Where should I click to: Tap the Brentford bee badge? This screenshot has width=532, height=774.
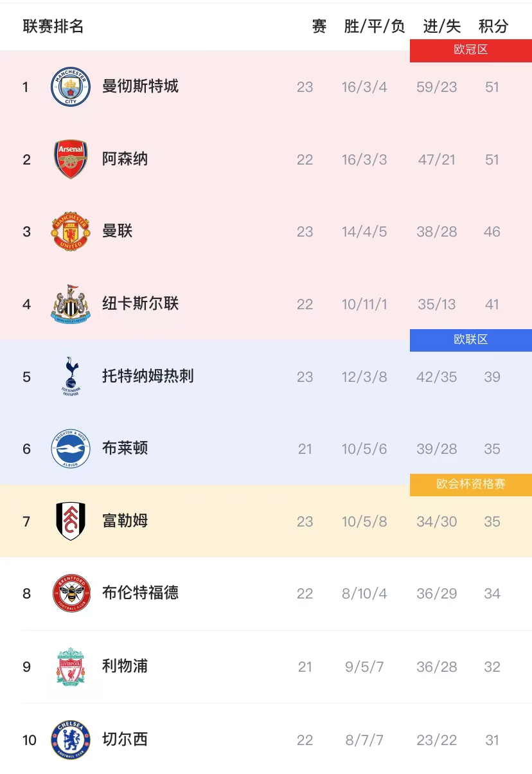(71, 593)
